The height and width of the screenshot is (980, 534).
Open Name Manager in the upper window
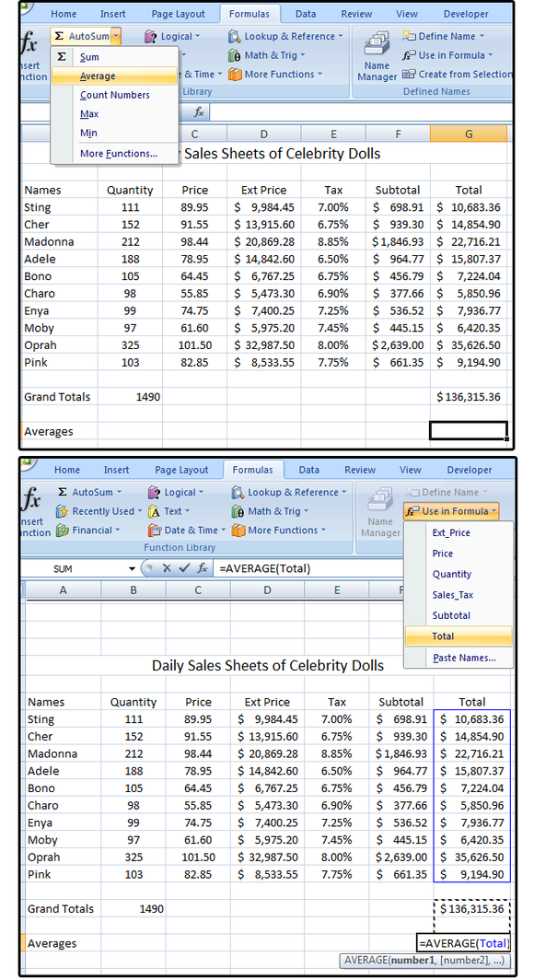pyautogui.click(x=377, y=56)
